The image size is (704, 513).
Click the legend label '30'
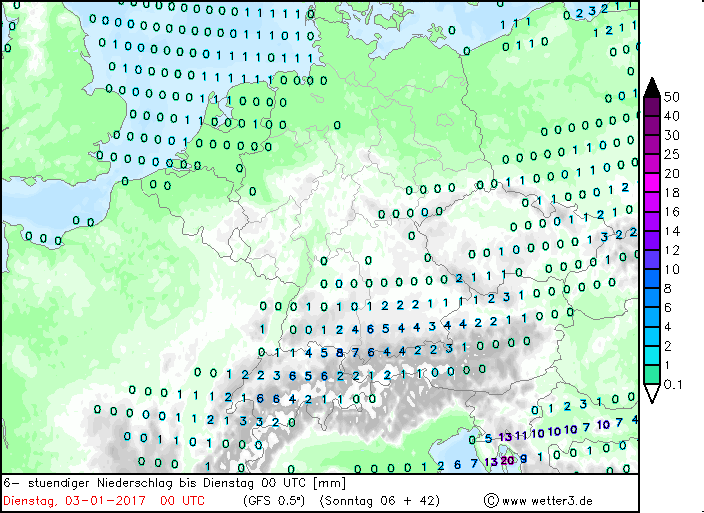coord(672,136)
